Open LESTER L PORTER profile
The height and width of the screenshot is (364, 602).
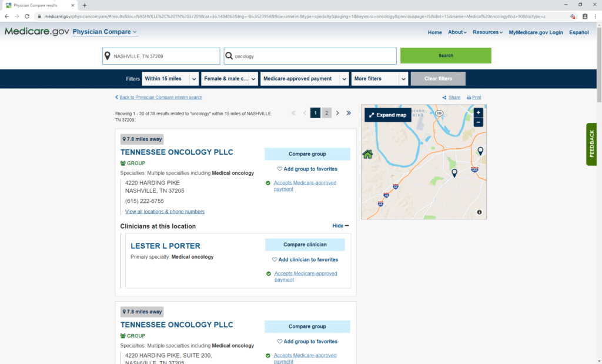click(x=165, y=246)
